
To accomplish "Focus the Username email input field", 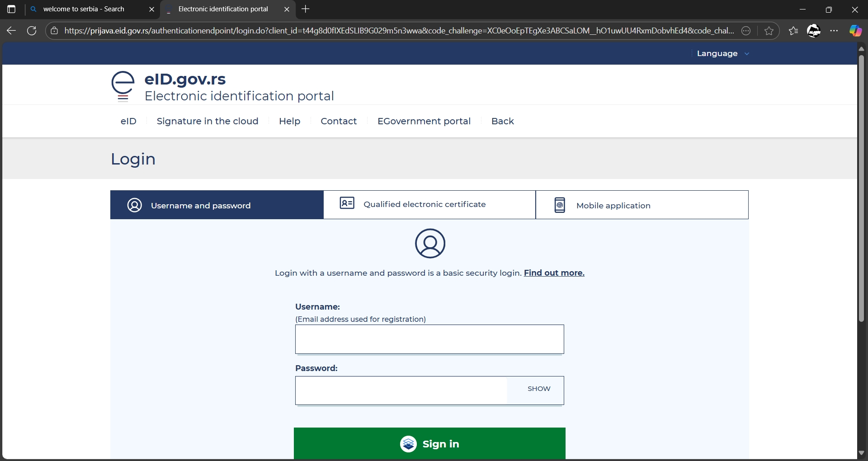I will [429, 339].
